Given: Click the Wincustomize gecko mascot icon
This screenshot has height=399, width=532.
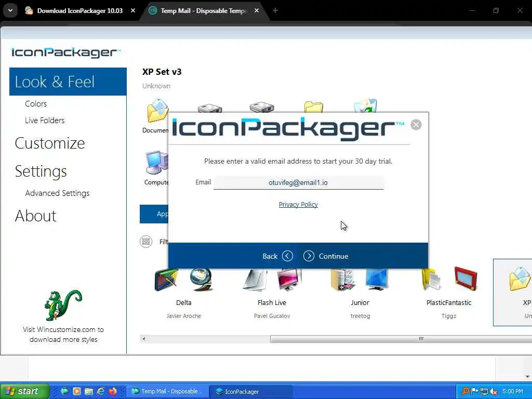Looking at the screenshot, I should point(63,305).
